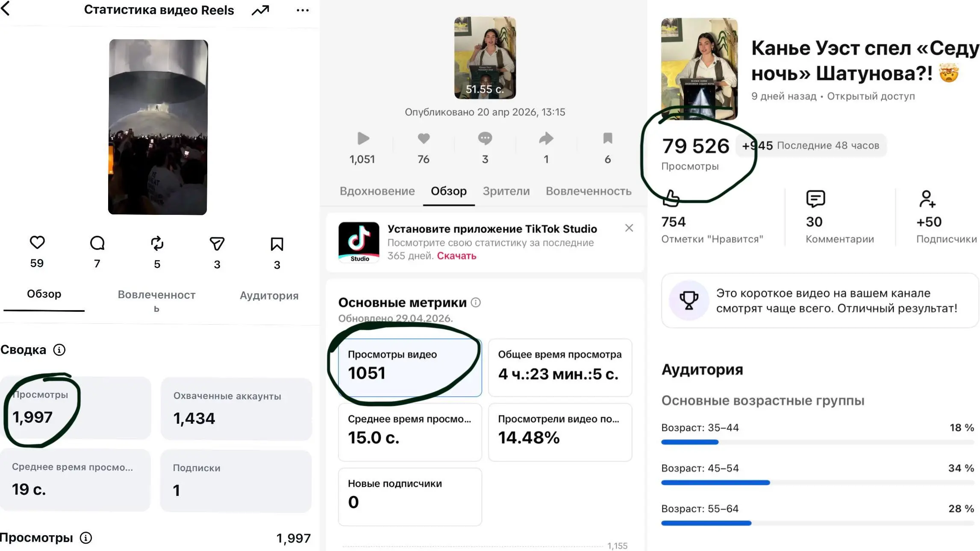Click the Установите приложение TikTok Studio heading

(492, 229)
